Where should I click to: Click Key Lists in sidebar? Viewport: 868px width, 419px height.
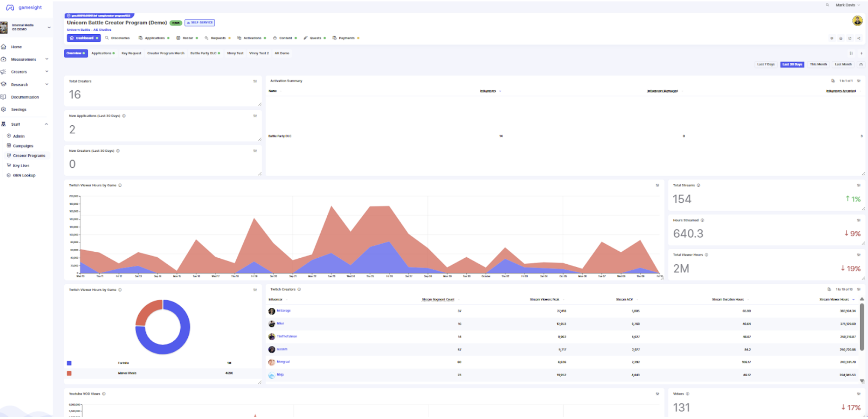[21, 166]
